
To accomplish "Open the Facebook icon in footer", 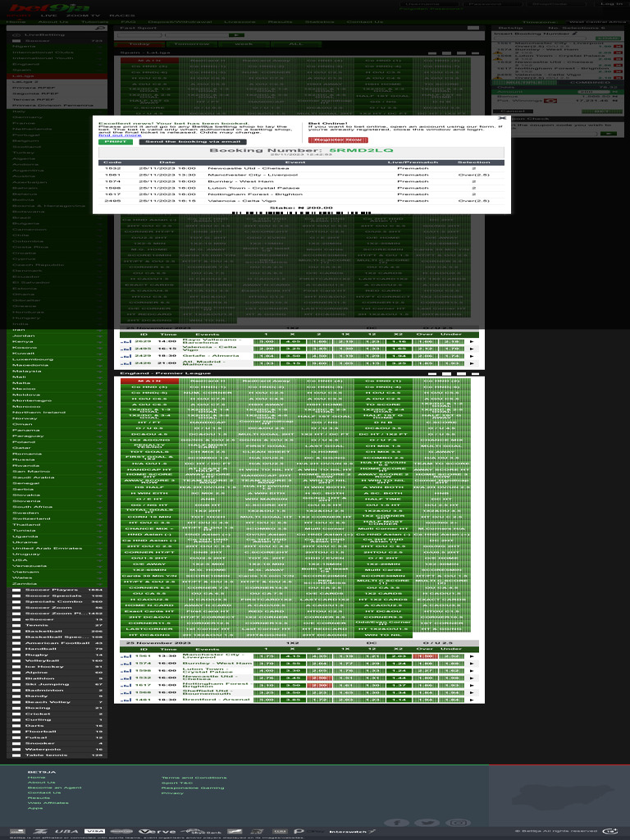I will [396, 823].
